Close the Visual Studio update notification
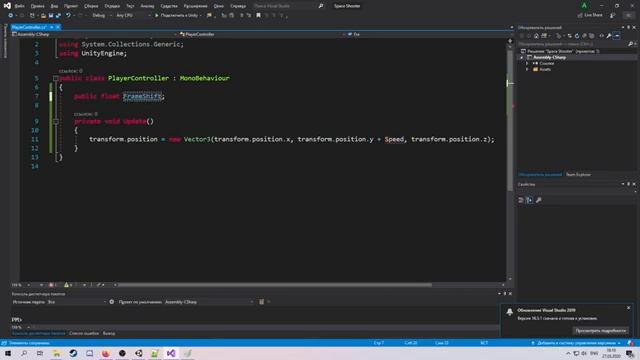640x360 pixels. 629,308
